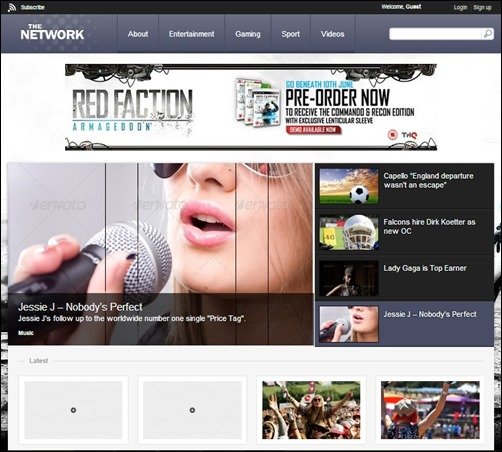Open the Sport menu item
Image resolution: width=502 pixels, height=452 pixels.
[x=291, y=34]
